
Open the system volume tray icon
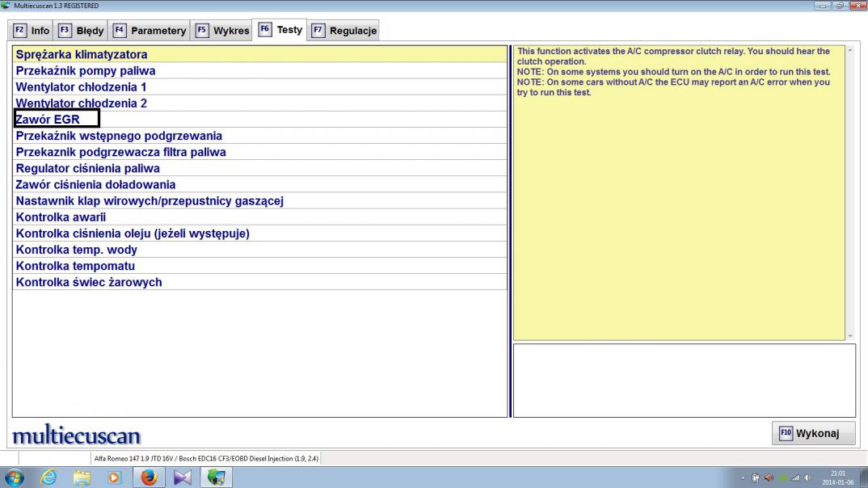(x=808, y=477)
